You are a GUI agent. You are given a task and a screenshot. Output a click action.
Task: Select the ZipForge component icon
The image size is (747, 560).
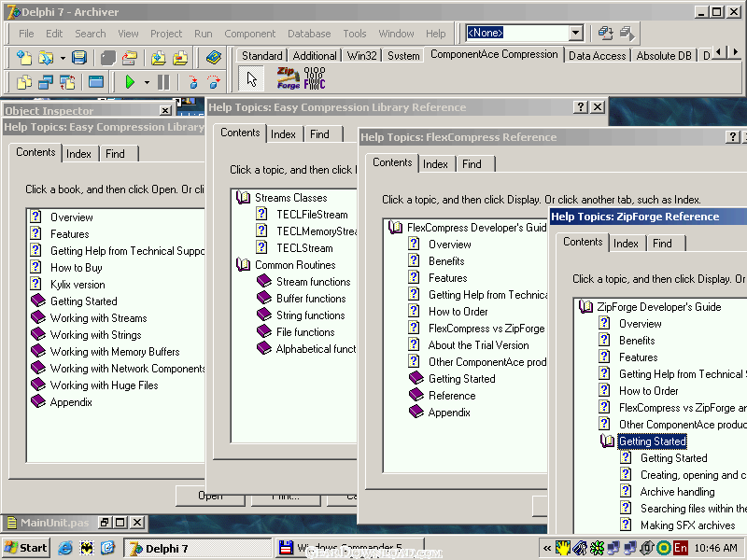click(x=289, y=78)
